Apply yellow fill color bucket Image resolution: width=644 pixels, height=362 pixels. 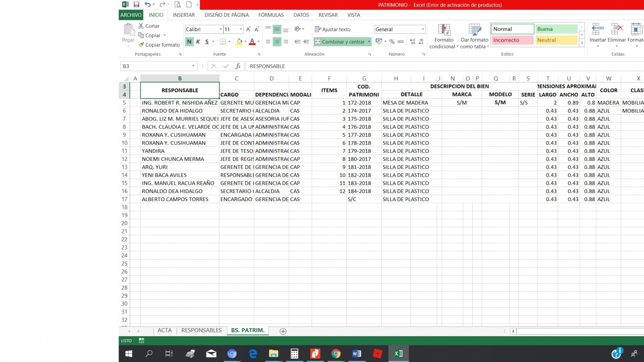[240, 42]
